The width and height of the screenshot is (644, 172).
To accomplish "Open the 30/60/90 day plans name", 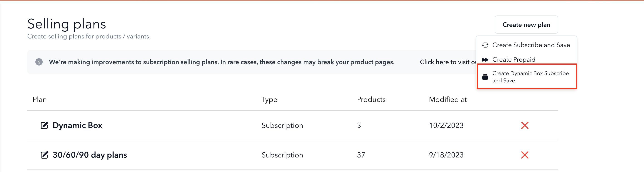I will pos(90,155).
